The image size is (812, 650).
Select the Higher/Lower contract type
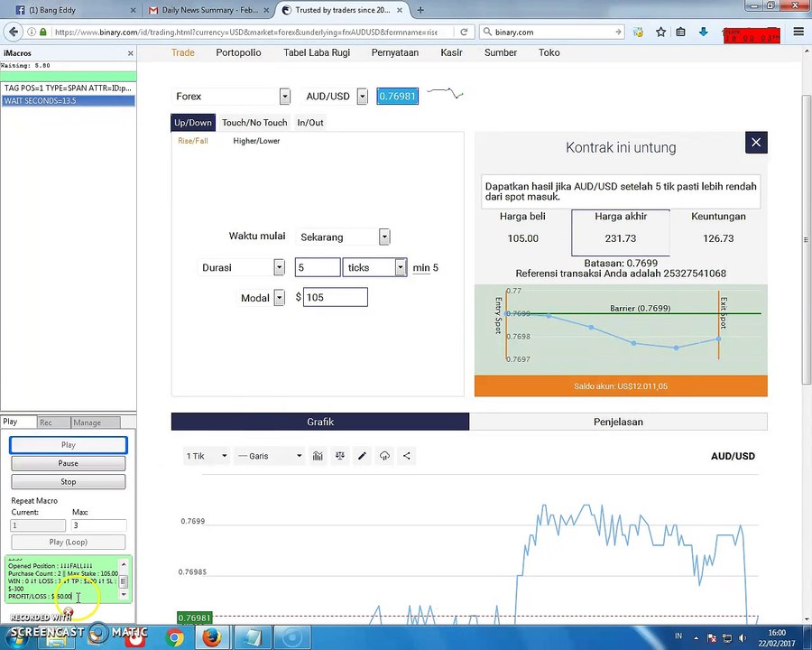tap(256, 141)
